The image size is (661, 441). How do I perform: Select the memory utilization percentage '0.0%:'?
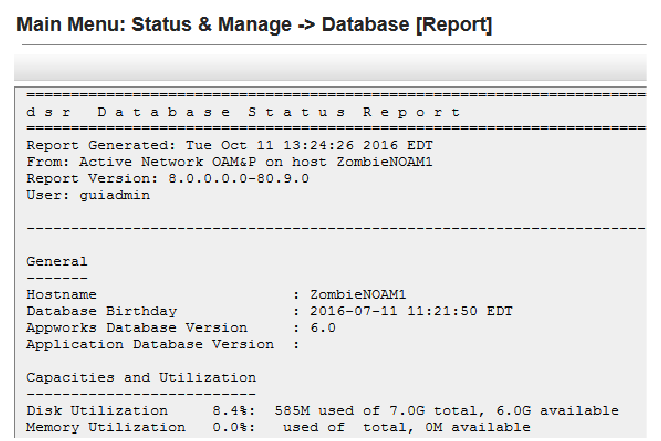234,428
